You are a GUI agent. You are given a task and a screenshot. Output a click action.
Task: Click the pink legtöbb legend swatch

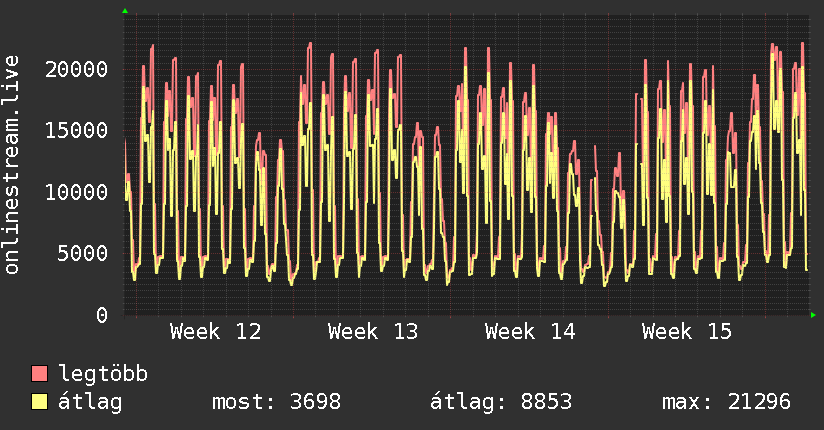(x=39, y=373)
